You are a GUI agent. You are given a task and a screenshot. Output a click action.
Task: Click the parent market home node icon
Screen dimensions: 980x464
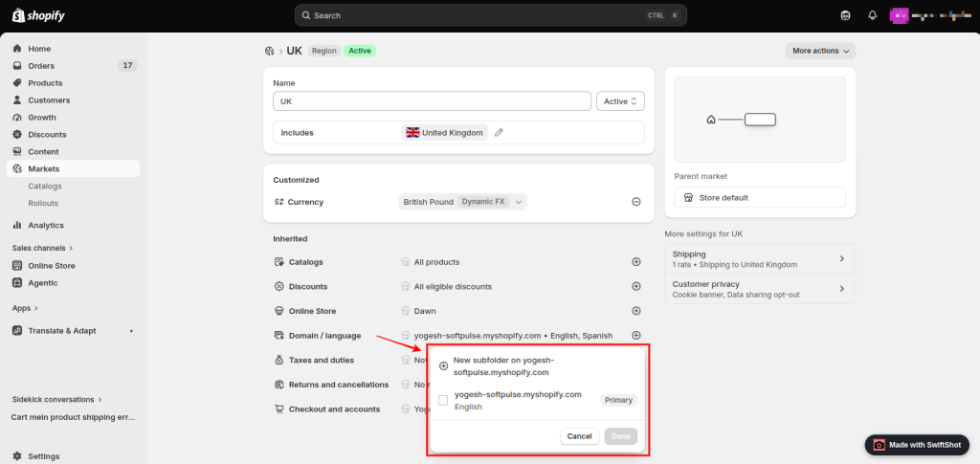pos(711,120)
